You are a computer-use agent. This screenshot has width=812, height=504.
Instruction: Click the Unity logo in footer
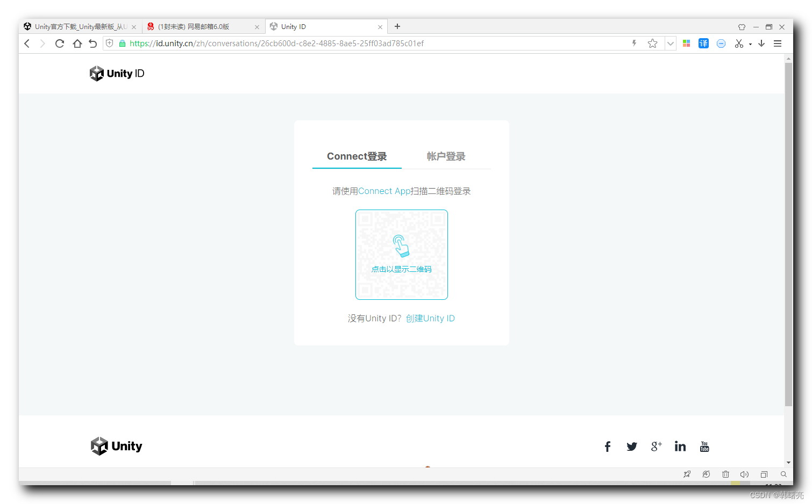[116, 446]
